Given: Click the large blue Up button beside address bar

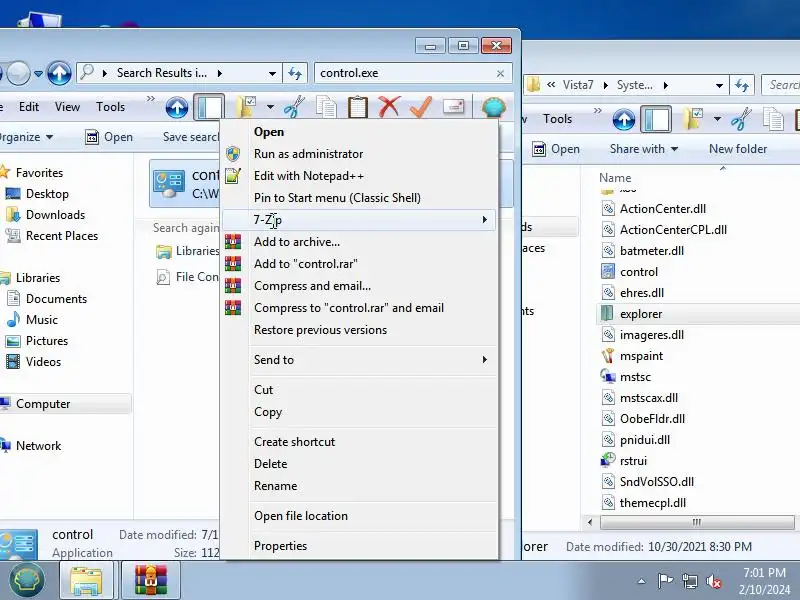Looking at the screenshot, I should [x=59, y=73].
